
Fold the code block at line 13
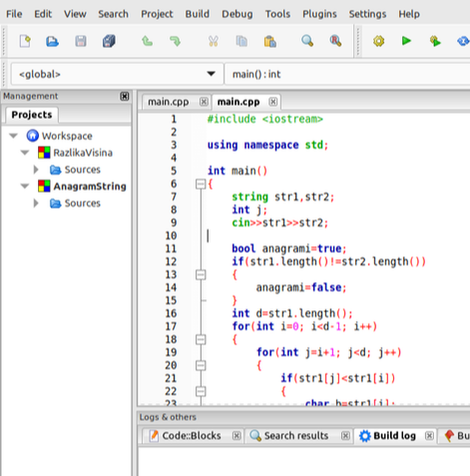[200, 274]
